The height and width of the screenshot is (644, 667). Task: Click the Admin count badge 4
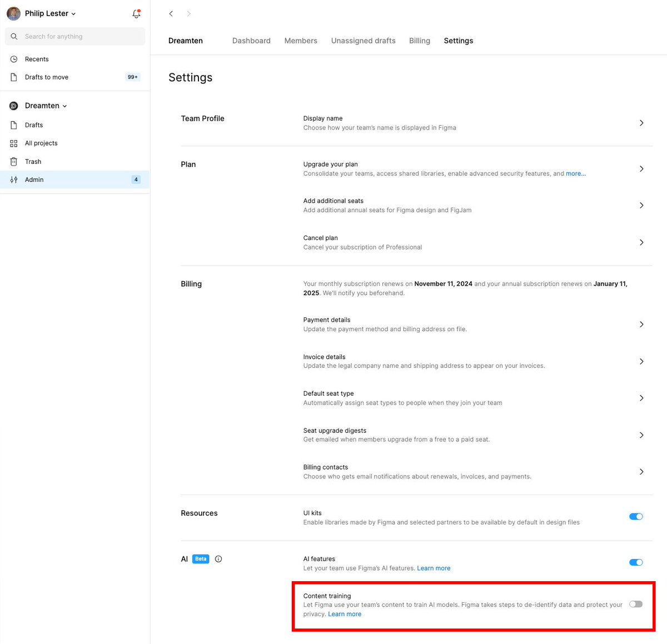click(x=136, y=179)
